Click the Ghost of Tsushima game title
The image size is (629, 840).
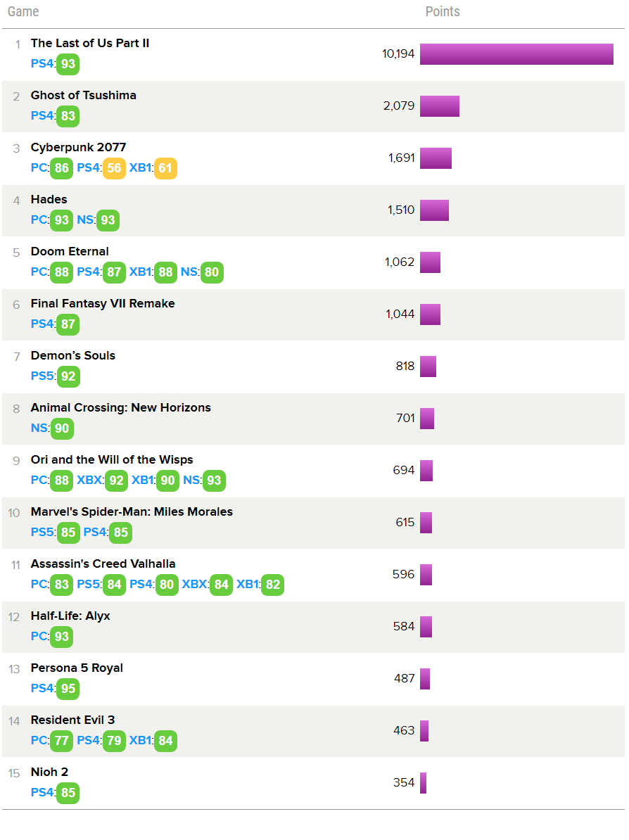click(84, 95)
